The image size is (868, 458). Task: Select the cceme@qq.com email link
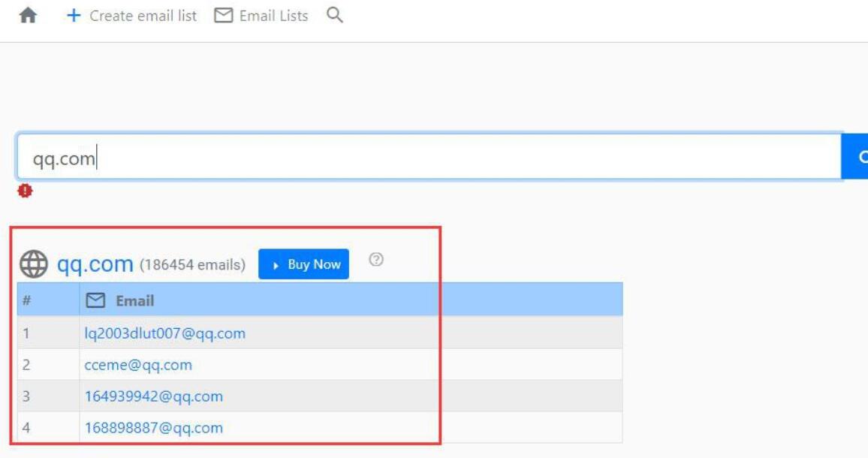[138, 365]
